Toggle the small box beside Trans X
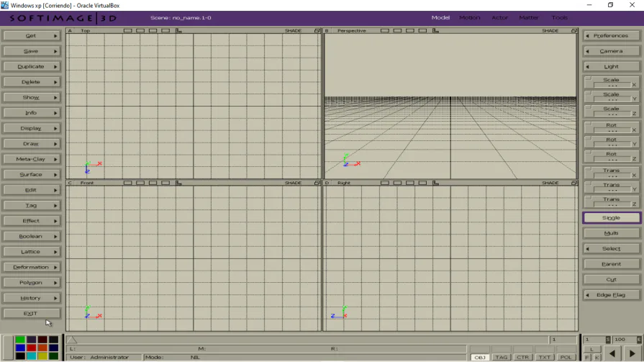 click(588, 169)
